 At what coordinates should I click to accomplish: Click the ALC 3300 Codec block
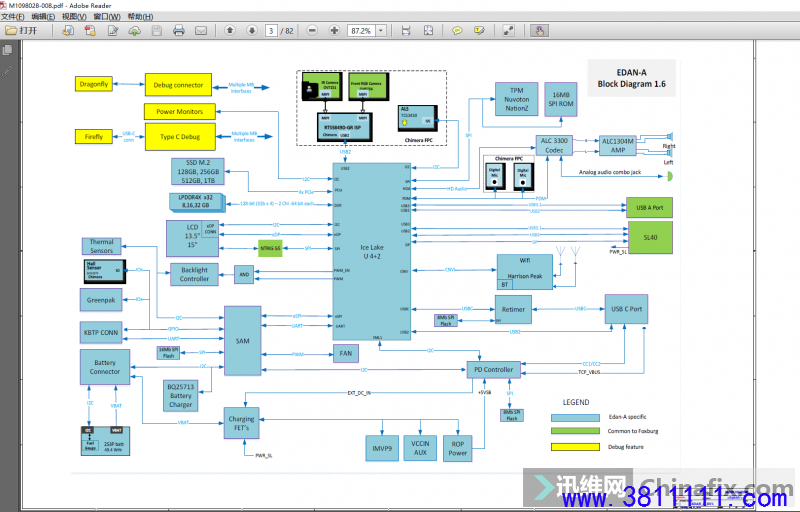[554, 145]
